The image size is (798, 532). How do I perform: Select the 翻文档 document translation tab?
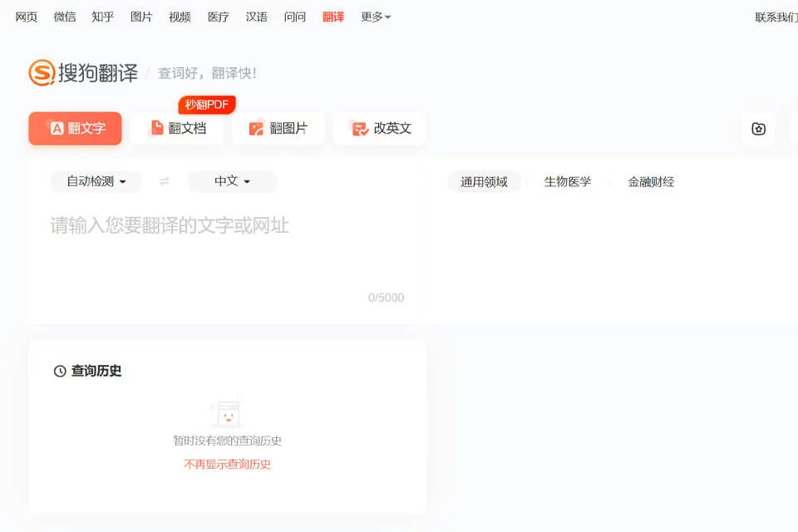click(x=177, y=128)
